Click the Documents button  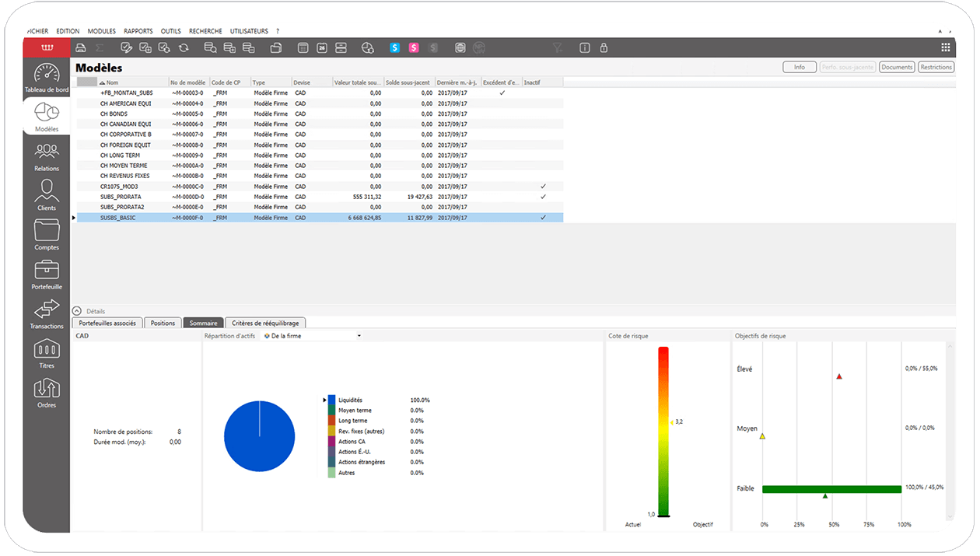897,67
